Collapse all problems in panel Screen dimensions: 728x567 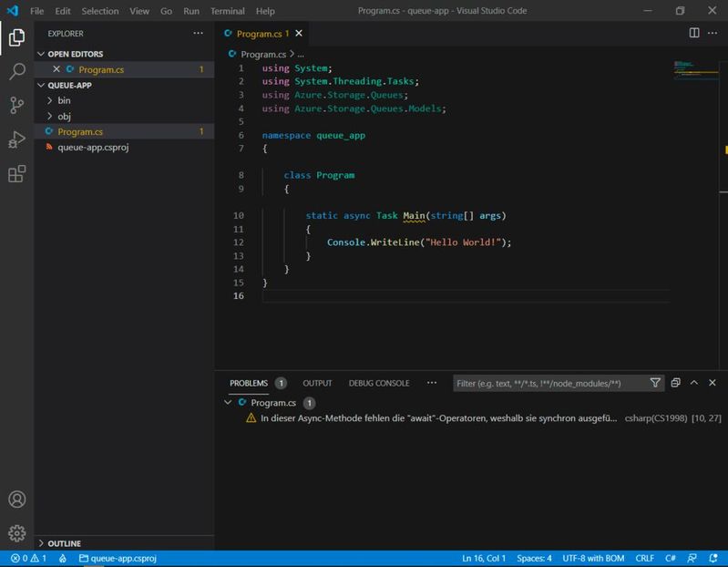[x=675, y=383]
